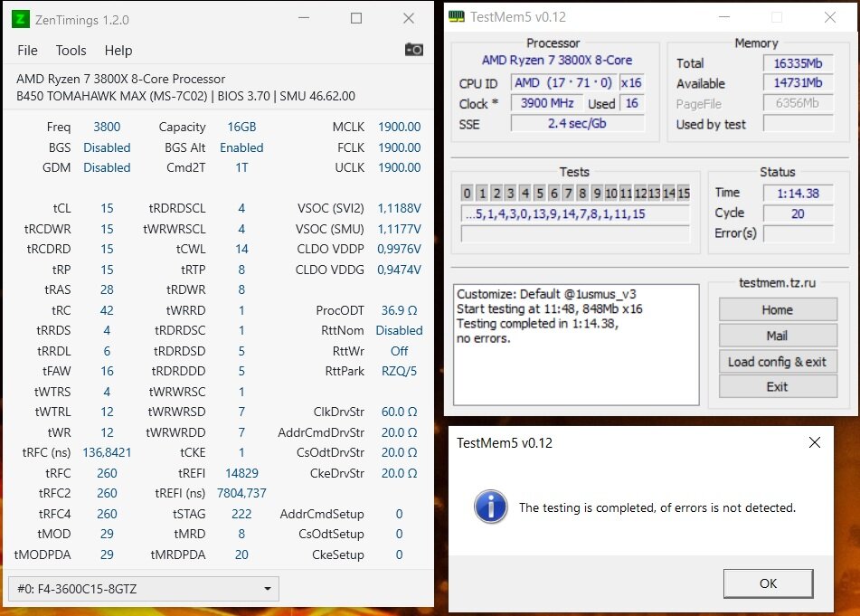Screen dimensions: 860x616
Task: Click the test sequence field …5,1,4,3,0,13
Action: (x=575, y=214)
